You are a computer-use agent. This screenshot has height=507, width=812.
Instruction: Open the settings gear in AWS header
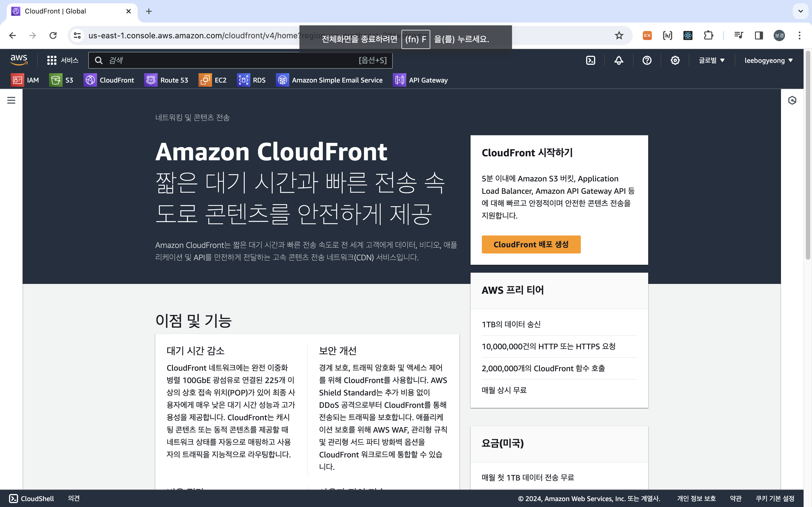pos(675,60)
